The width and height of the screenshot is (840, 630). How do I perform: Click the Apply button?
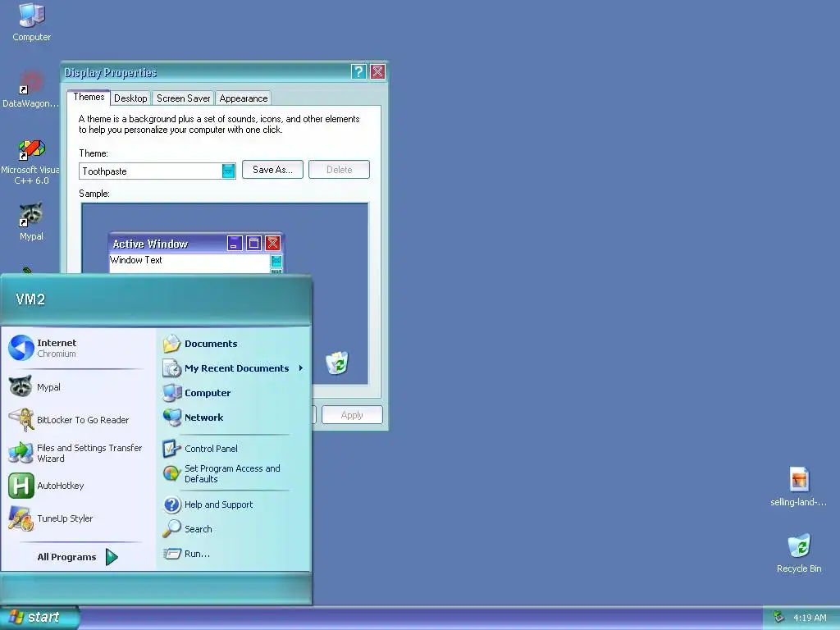(352, 414)
